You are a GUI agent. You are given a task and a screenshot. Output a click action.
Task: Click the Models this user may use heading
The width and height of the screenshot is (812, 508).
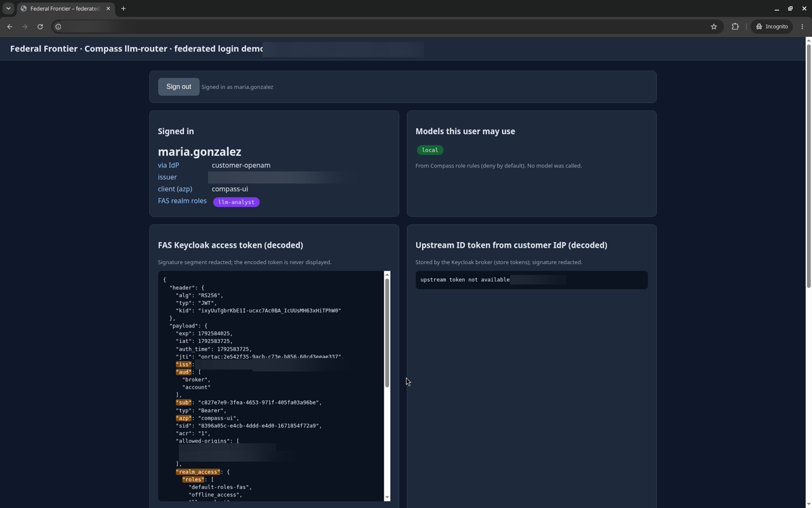pos(465,131)
